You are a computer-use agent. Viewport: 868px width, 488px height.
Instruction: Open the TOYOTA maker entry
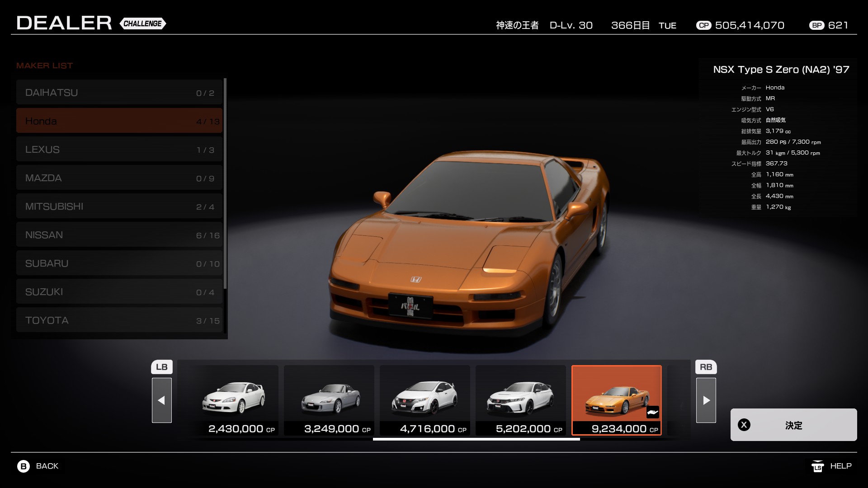(x=119, y=320)
